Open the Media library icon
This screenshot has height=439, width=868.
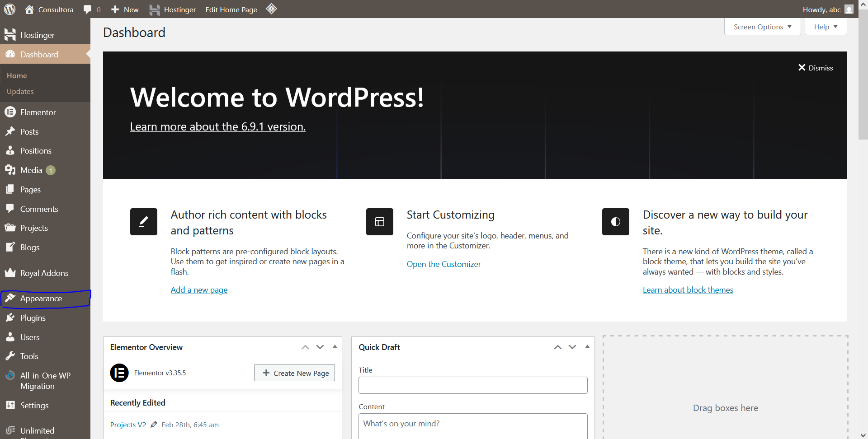10,170
